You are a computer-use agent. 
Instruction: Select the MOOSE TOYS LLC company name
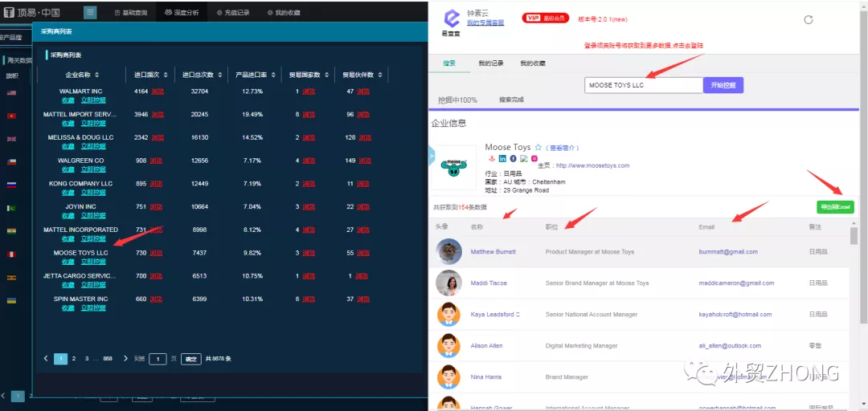point(81,253)
